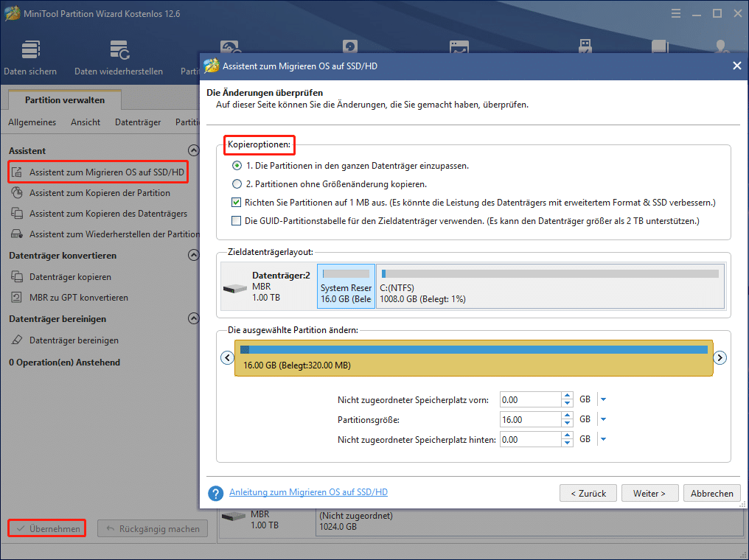This screenshot has height=560, width=749.
Task: Click the MiniTool logo in the dialog title
Action: point(211,66)
